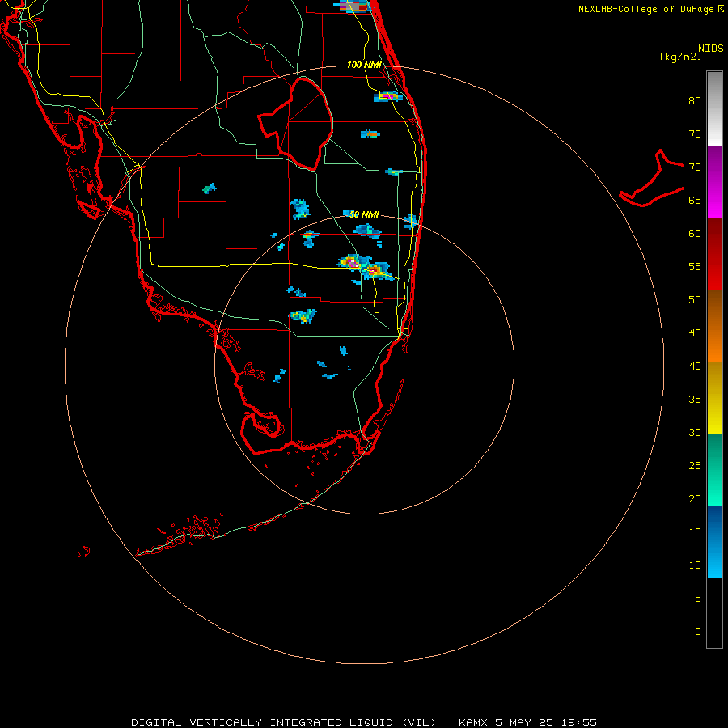
Task: Click the 40 value on color scale
Action: (x=695, y=366)
